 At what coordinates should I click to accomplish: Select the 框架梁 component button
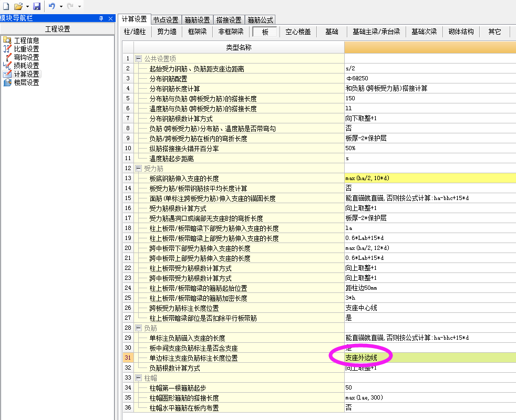pos(198,31)
